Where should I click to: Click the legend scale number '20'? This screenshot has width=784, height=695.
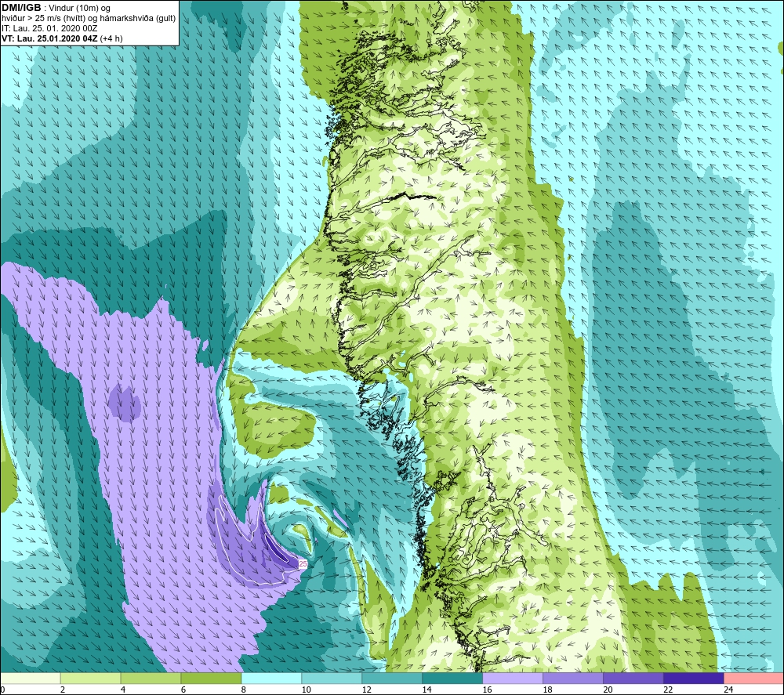pos(608,690)
